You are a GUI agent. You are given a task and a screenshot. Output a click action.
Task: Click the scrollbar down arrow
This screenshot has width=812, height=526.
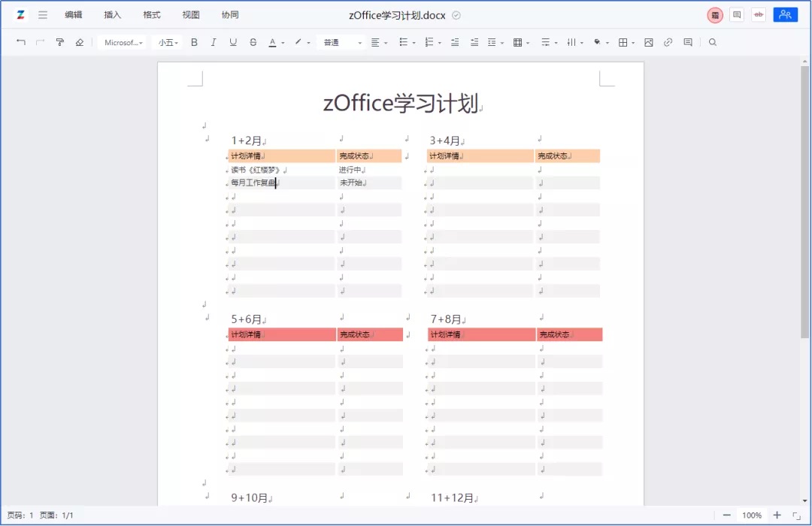point(804,500)
